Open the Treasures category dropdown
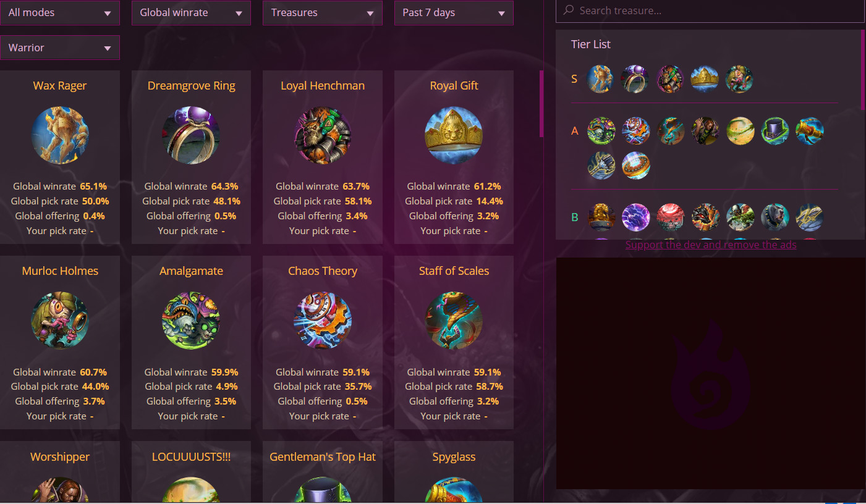The height and width of the screenshot is (504, 866). 323,12
